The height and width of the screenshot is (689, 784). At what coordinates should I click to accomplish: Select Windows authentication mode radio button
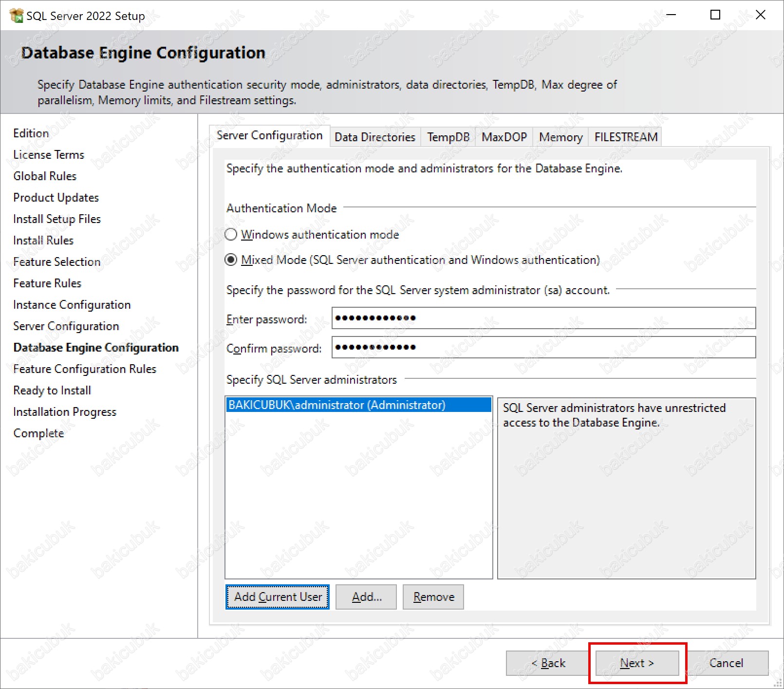(x=231, y=235)
